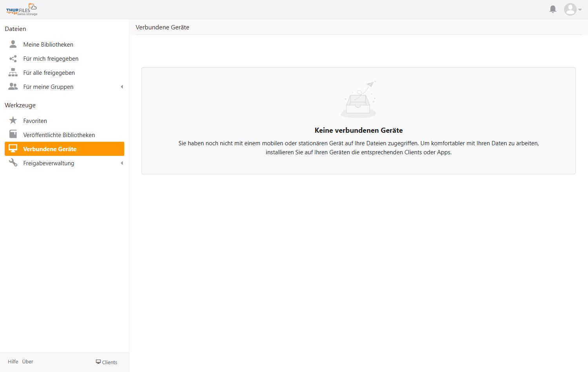588x372 pixels.
Task: Click the Verbundene Geräte page title
Action: click(x=162, y=27)
